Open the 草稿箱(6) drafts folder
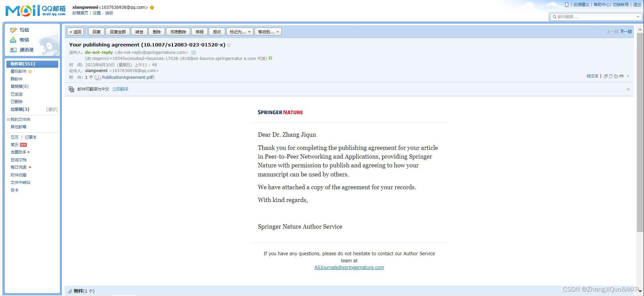This screenshot has width=644, height=296. click(x=20, y=87)
